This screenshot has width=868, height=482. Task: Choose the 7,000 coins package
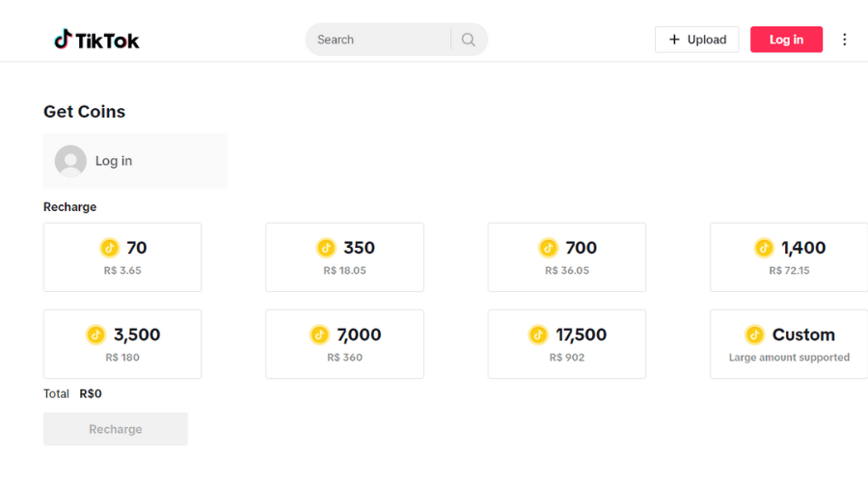click(x=344, y=344)
